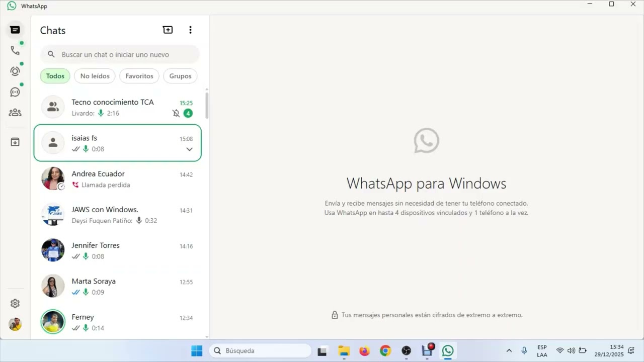The width and height of the screenshot is (644, 362).
Task: Click the Windows Start button
Action: coord(197,350)
